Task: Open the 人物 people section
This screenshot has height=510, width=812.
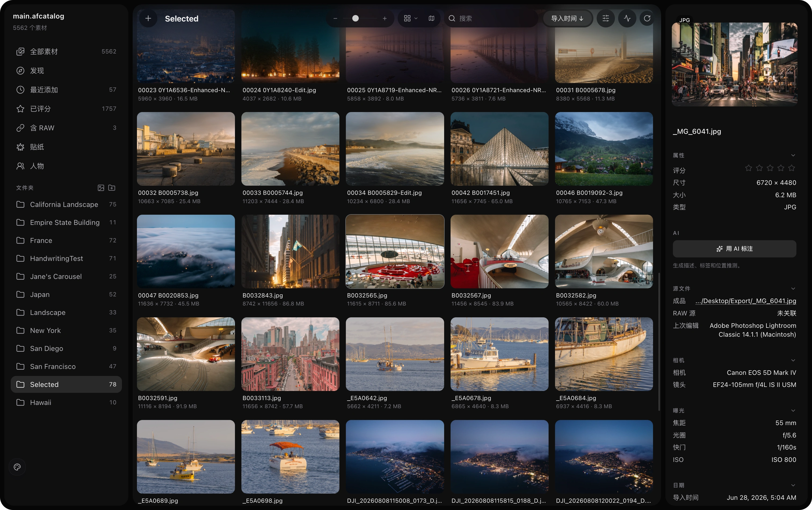Action: coord(66,166)
